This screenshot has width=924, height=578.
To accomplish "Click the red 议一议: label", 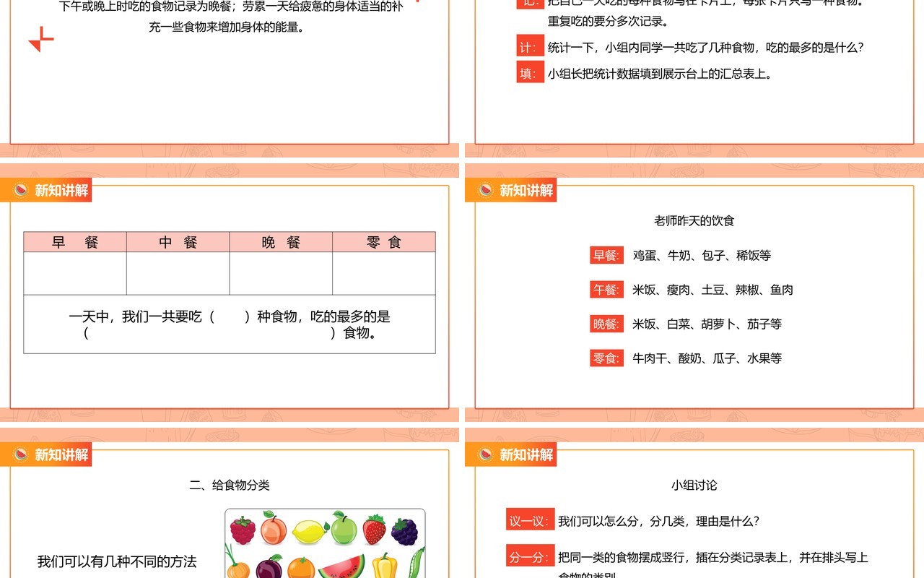I will pyautogui.click(x=530, y=521).
